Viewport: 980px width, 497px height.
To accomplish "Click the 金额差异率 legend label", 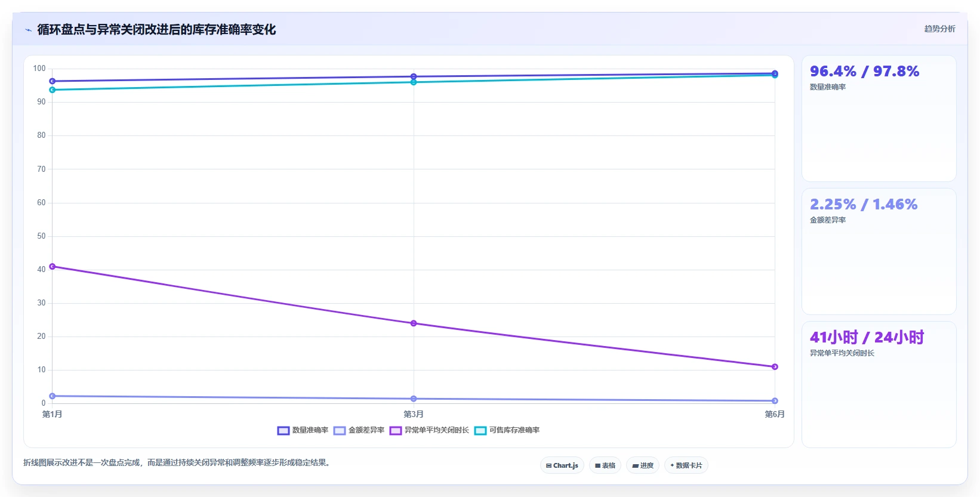I will [366, 430].
